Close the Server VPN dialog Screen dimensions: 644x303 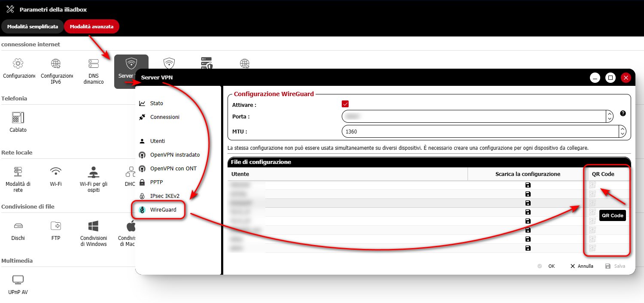click(x=626, y=78)
